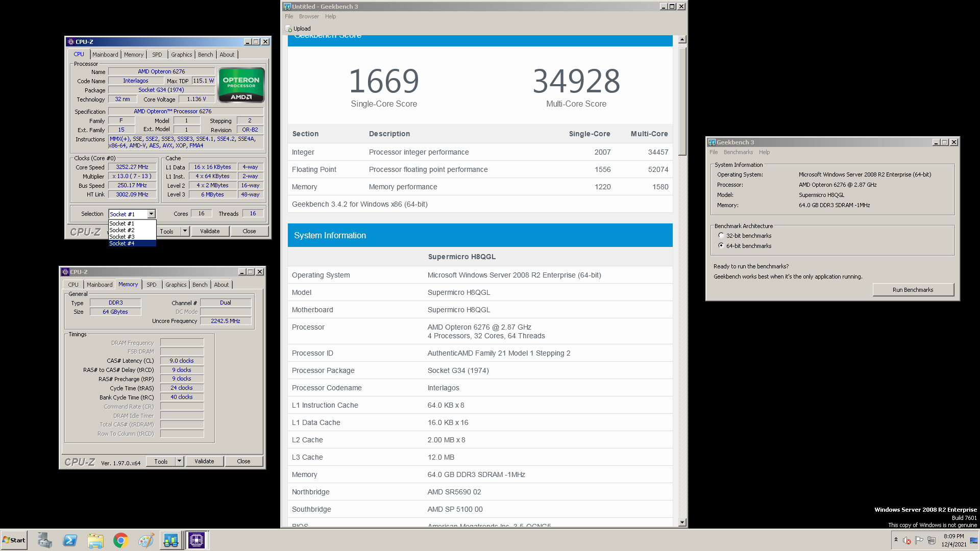Click the lower CPU-Z window title icon
Viewport: 980px width, 551px height.
[x=65, y=272]
